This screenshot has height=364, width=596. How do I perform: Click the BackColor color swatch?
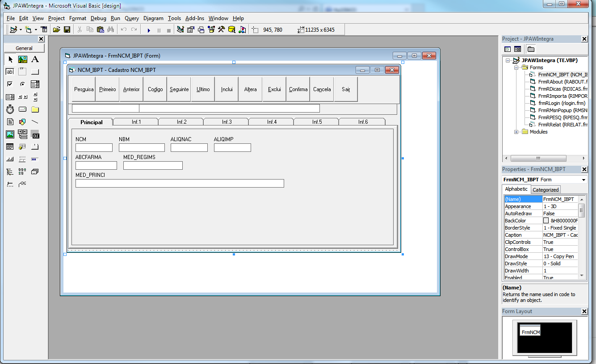tap(546, 221)
